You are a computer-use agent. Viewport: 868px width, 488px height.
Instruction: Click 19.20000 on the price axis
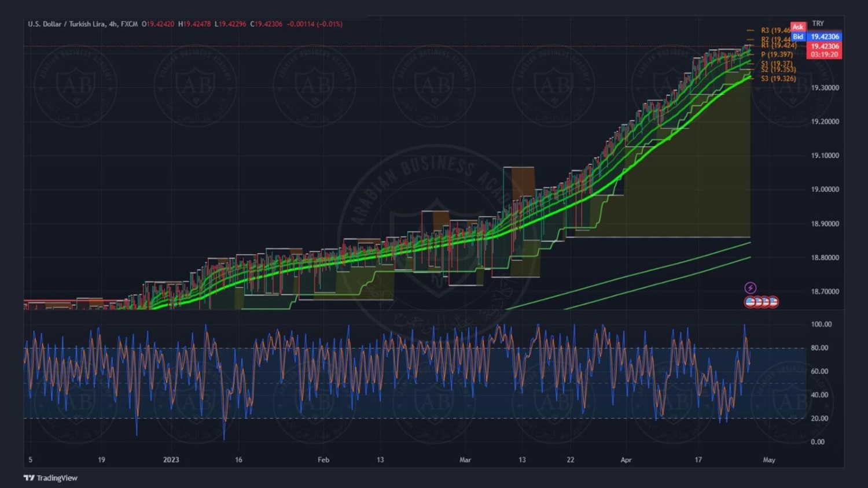[825, 122]
